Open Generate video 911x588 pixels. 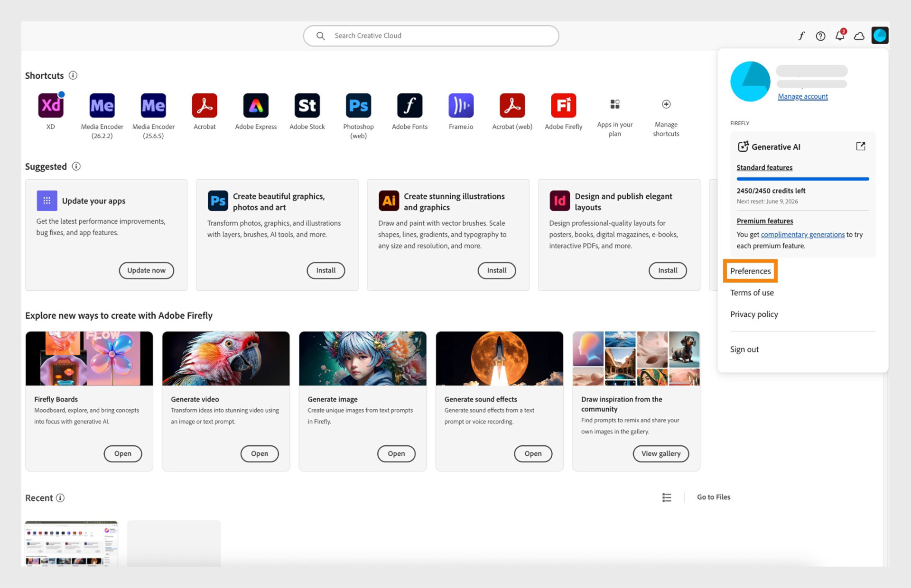pyautogui.click(x=260, y=454)
